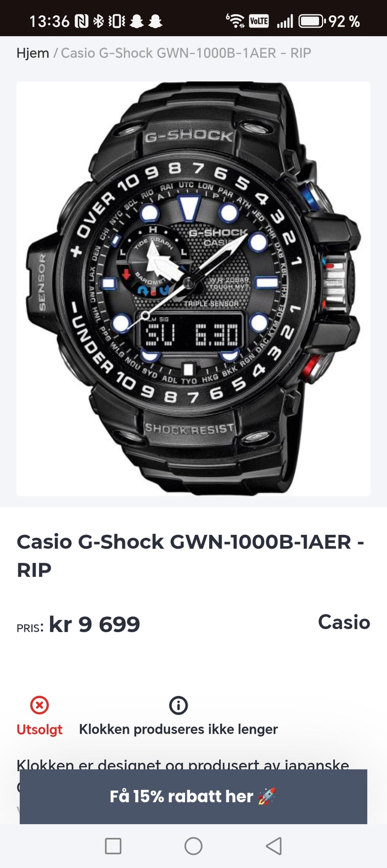Tap the price kr 9 699
The width and height of the screenshot is (387, 868).
pos(94,624)
